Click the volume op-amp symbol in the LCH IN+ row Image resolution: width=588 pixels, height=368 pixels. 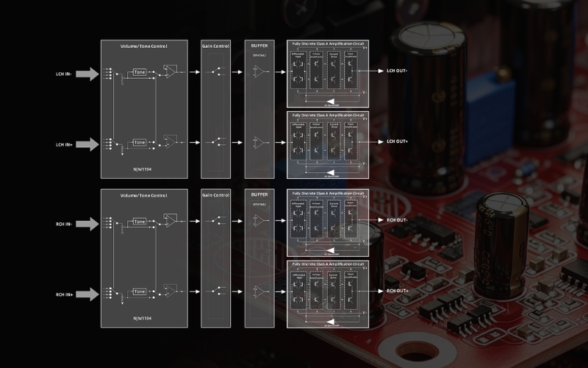[x=171, y=141]
